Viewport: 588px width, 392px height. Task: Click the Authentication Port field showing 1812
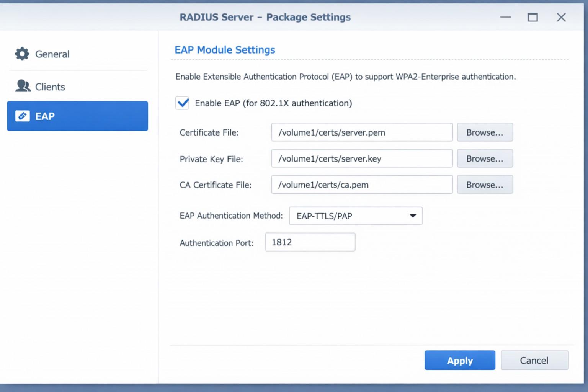coord(310,242)
